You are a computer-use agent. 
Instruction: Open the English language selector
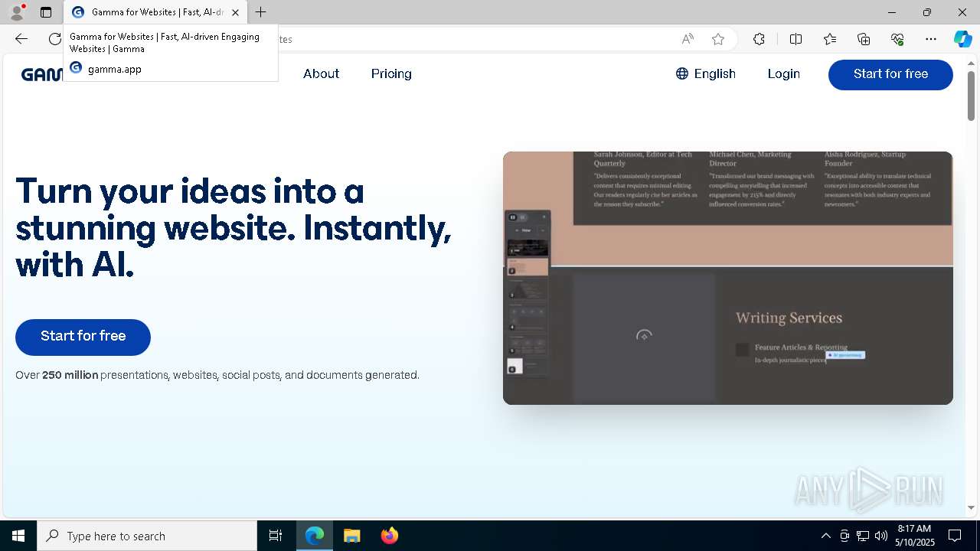705,74
